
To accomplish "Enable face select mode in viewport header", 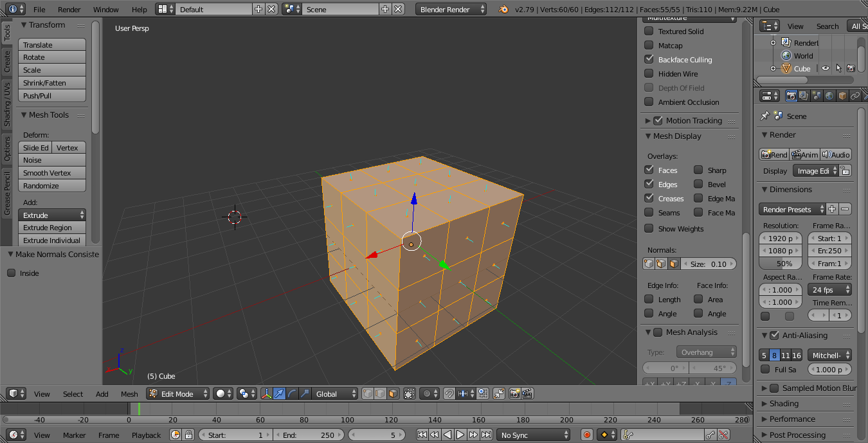I will (393, 393).
